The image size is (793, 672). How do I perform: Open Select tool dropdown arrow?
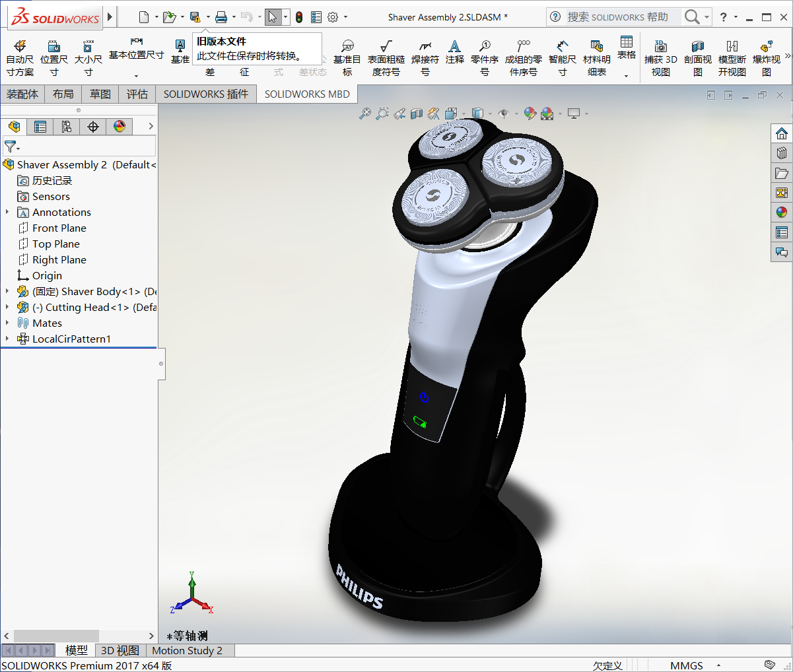tap(285, 17)
